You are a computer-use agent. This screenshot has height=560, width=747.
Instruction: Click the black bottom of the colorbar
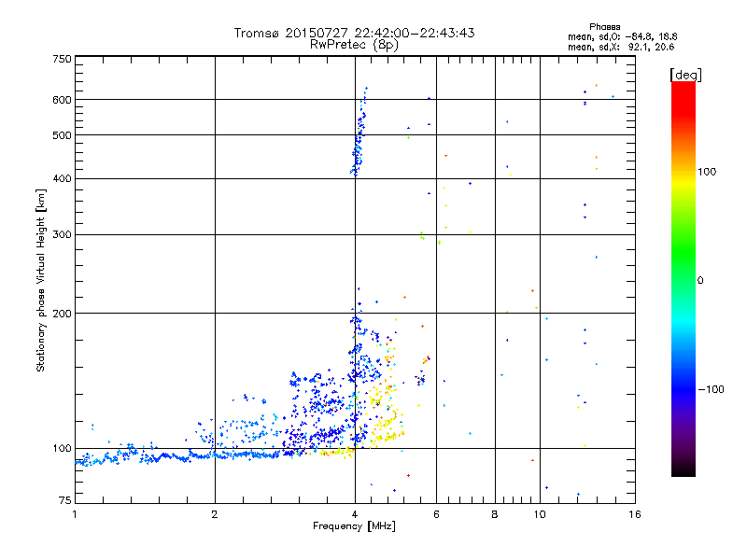tap(684, 469)
